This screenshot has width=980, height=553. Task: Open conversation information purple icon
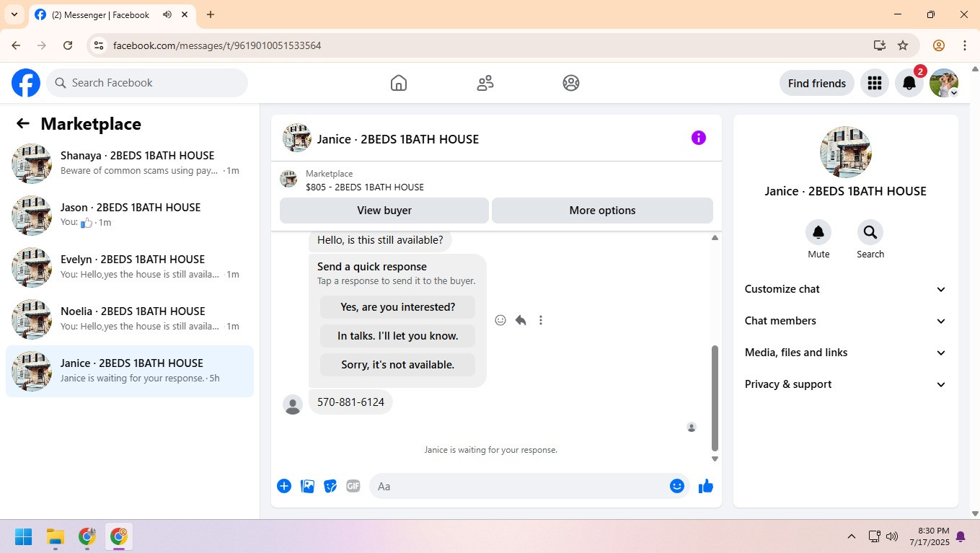pyautogui.click(x=699, y=138)
